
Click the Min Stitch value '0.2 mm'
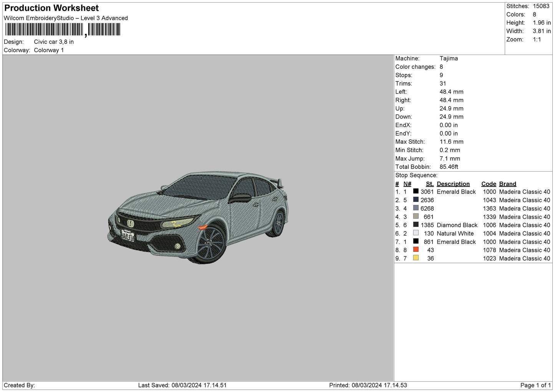450,150
